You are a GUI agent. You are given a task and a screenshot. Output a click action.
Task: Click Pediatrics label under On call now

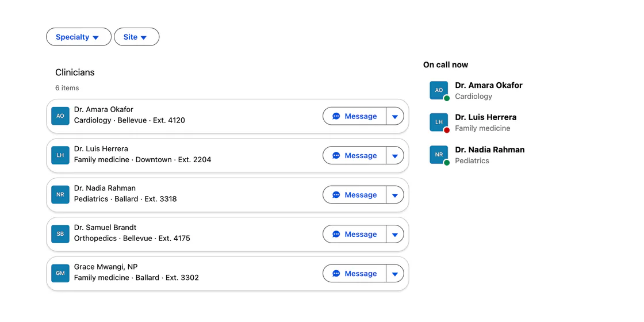(x=472, y=161)
